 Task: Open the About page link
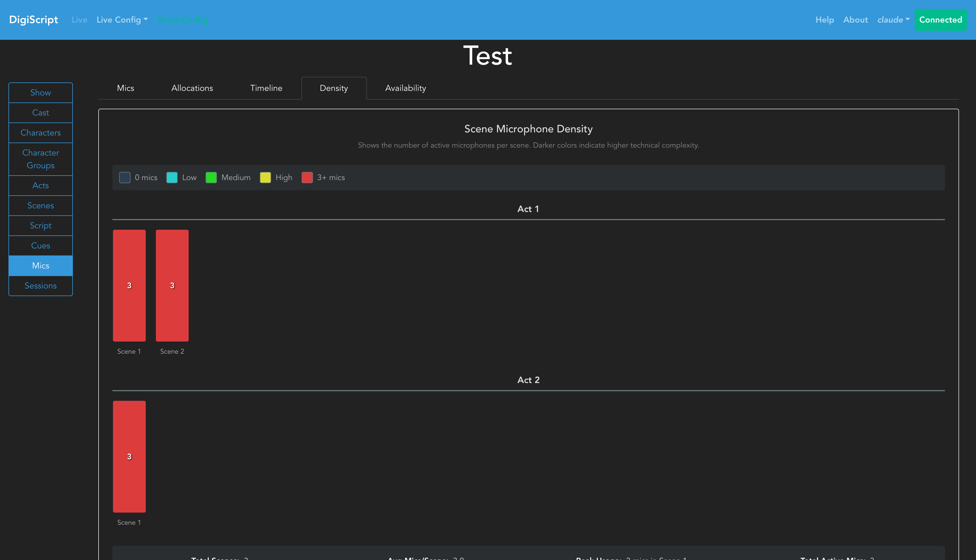(x=855, y=19)
